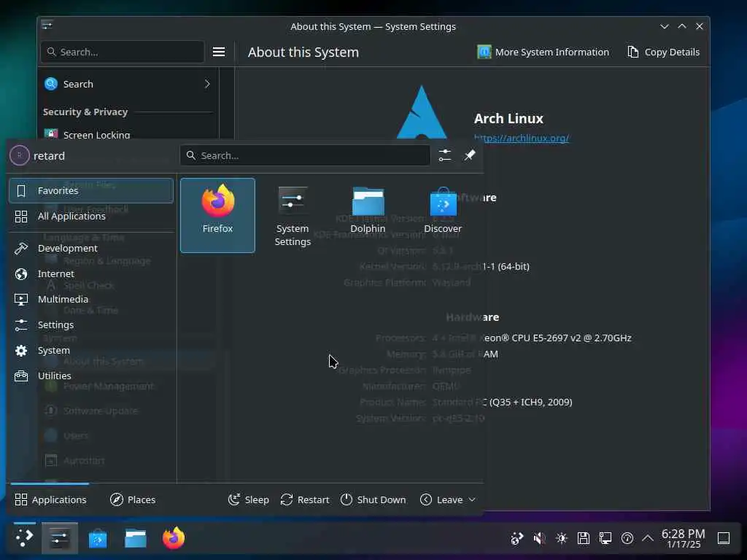Image resolution: width=747 pixels, height=560 pixels.
Task: Click the show desktop button
Action: [724, 538]
